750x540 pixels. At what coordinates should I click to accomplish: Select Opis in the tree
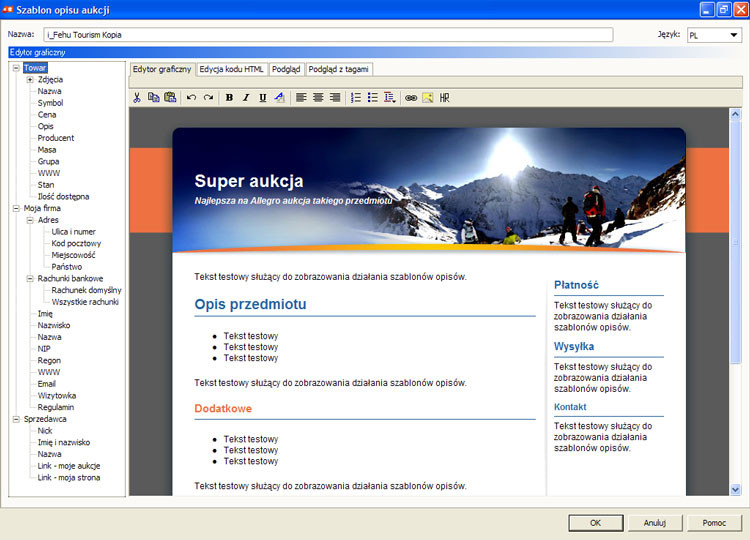(x=45, y=126)
